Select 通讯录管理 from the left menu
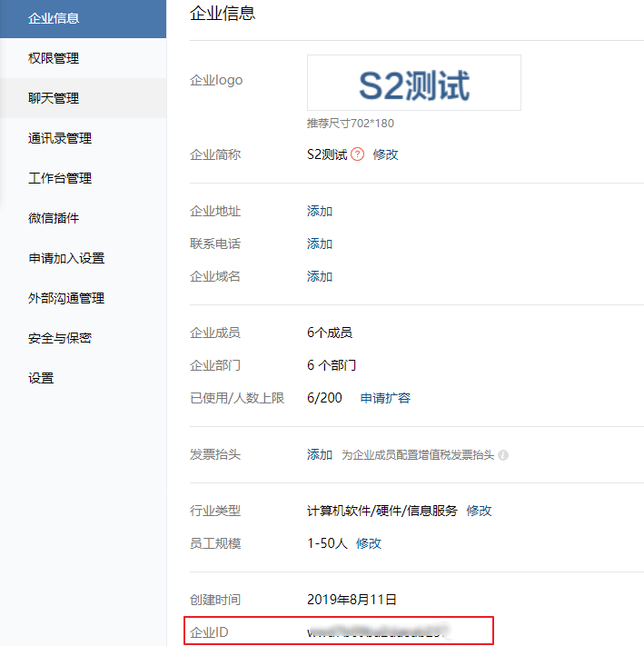Viewport: 644px width, 646px height. [60, 138]
